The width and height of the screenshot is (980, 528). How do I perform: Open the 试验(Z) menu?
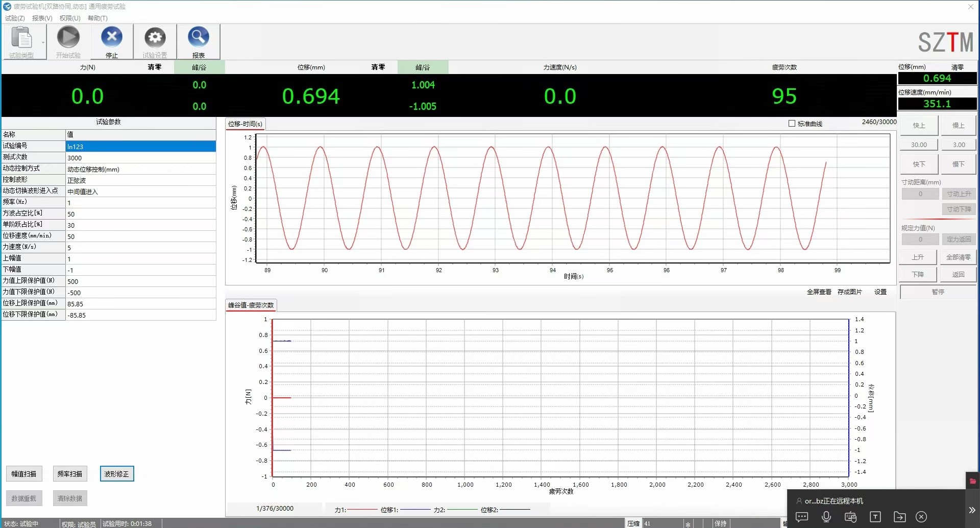click(x=15, y=18)
